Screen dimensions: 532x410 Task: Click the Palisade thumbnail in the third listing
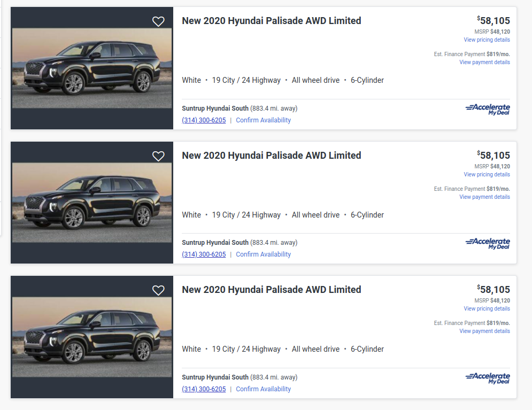pos(92,337)
